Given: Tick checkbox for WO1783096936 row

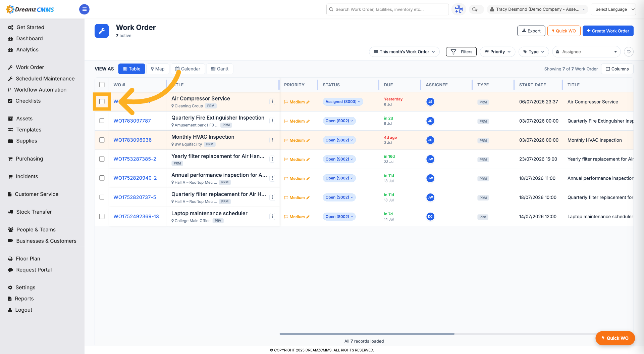Looking at the screenshot, I should click(102, 140).
